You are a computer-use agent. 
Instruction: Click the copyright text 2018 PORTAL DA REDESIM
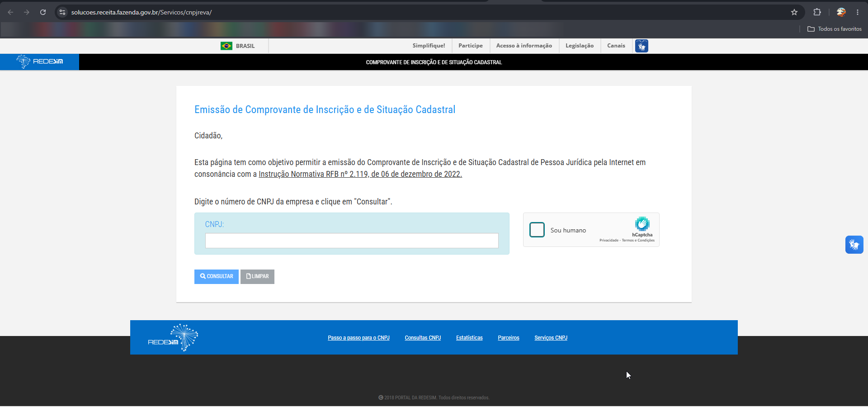(434, 398)
